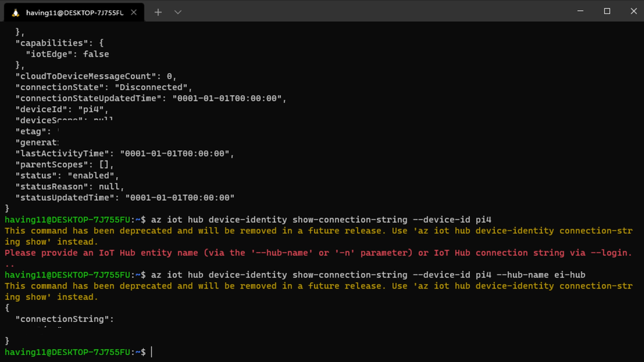Open a new tab with the plus button

point(158,12)
